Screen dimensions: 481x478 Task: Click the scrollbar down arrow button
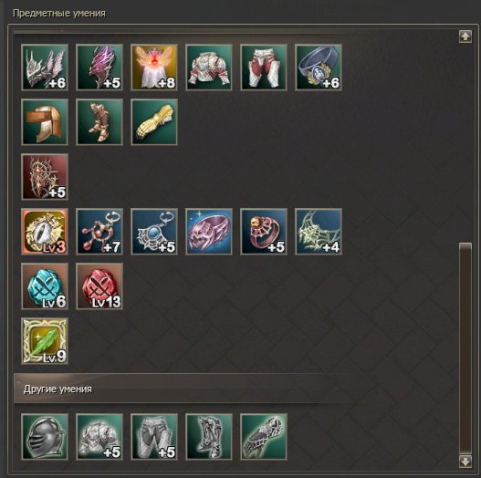click(x=465, y=461)
